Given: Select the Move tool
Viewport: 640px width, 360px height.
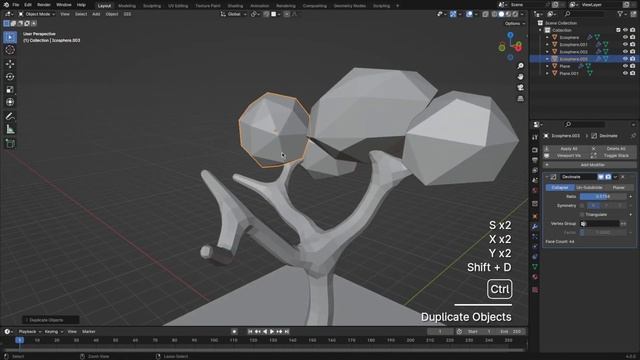Looking at the screenshot, I should click(10, 64).
